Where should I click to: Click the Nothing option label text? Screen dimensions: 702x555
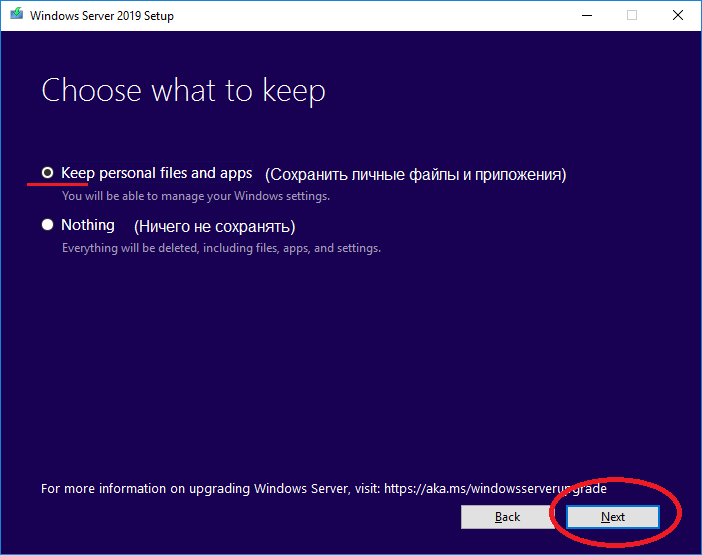[x=88, y=225]
